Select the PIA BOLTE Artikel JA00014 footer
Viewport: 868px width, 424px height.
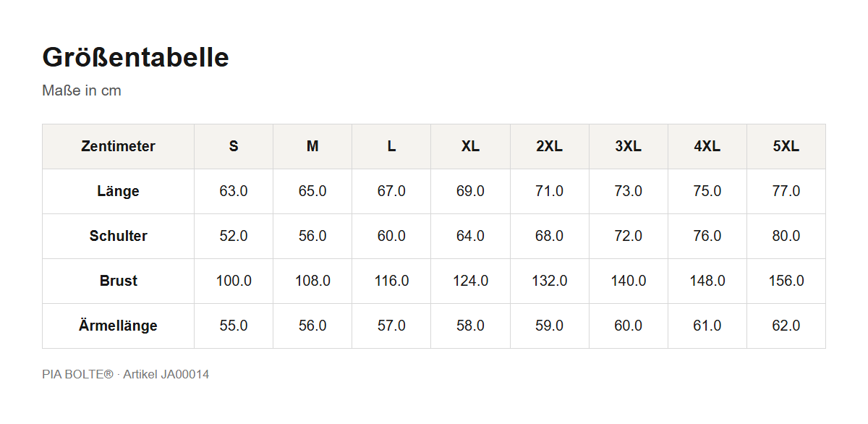(126, 374)
